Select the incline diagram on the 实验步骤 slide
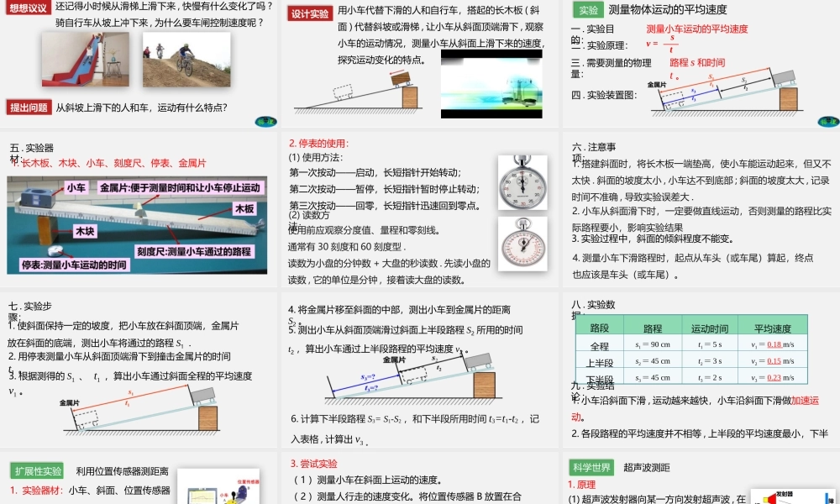Viewport: 840px width, 504px height. pyautogui.click(x=140, y=412)
